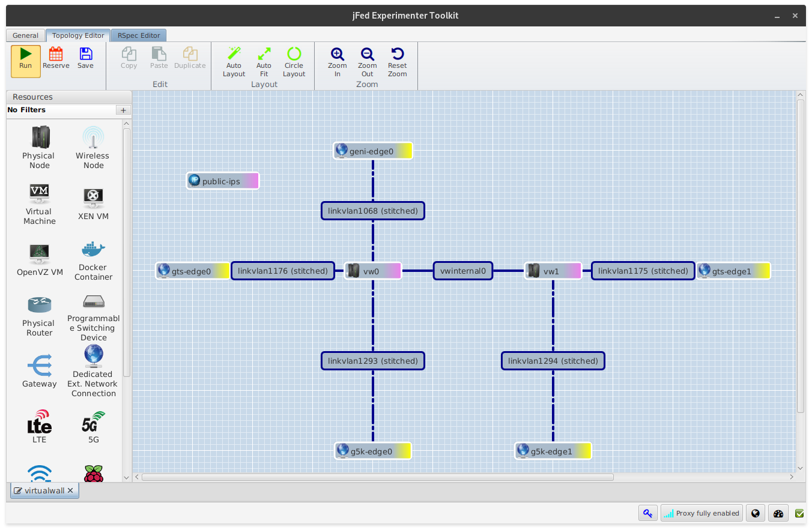812x530 pixels.
Task: Click the green Run button
Action: [x=26, y=61]
